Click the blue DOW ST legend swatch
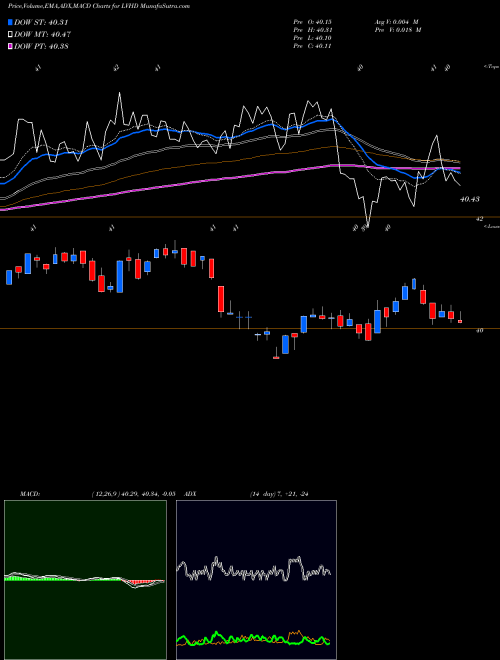 pos(11,22)
